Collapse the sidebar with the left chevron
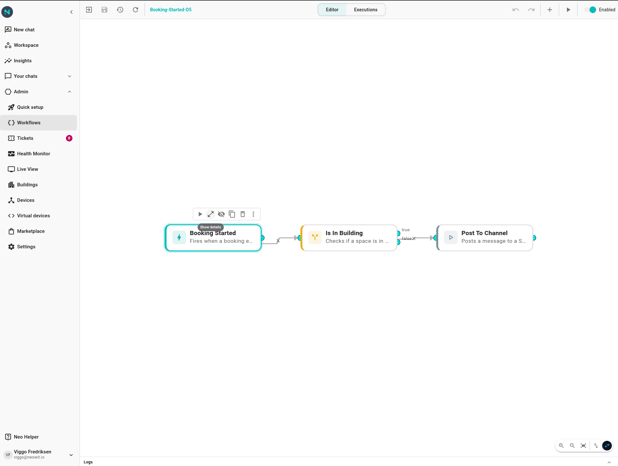618x466 pixels. tap(71, 12)
